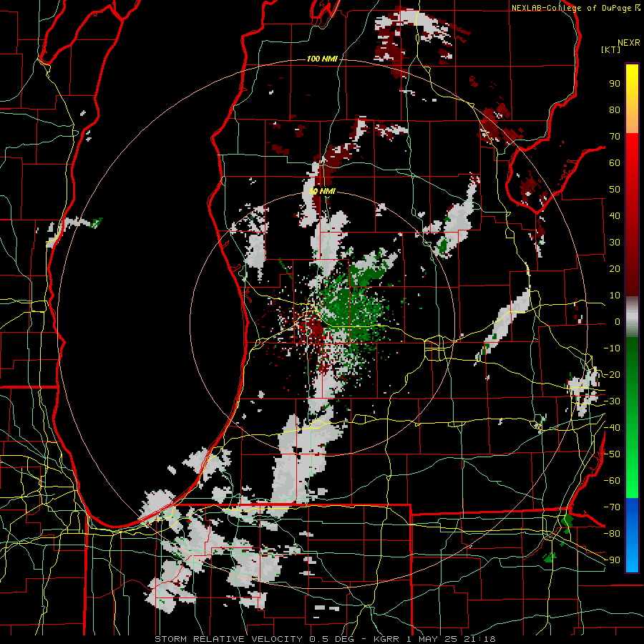Click the 100 NMI range ring label
644x644 pixels.
[x=322, y=59]
